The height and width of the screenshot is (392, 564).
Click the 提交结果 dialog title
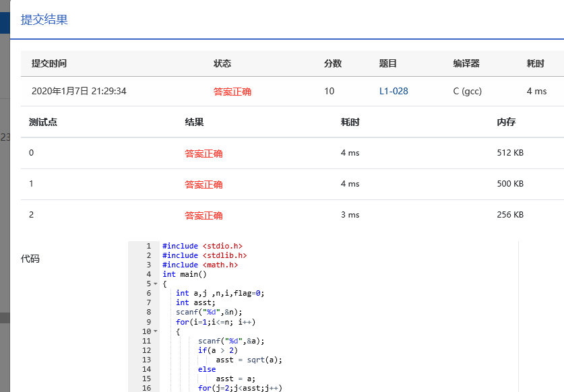[44, 20]
